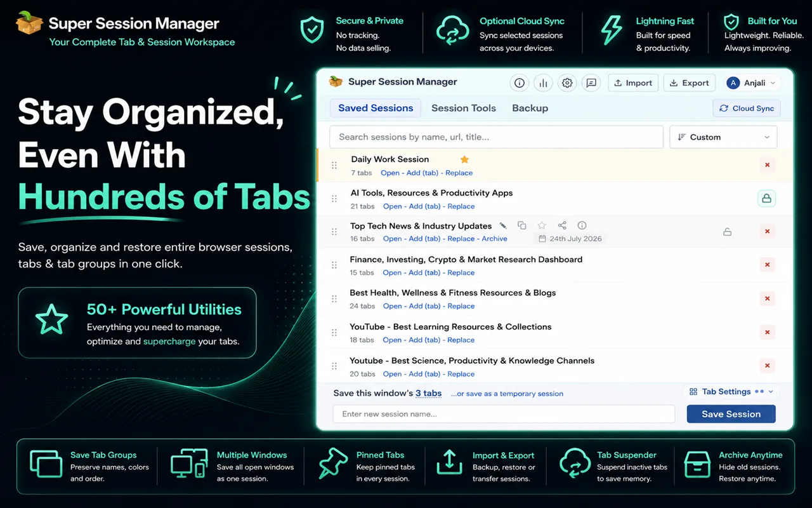Click the "24th July 2026" date label
Image resolution: width=812 pixels, height=508 pixels.
point(570,239)
